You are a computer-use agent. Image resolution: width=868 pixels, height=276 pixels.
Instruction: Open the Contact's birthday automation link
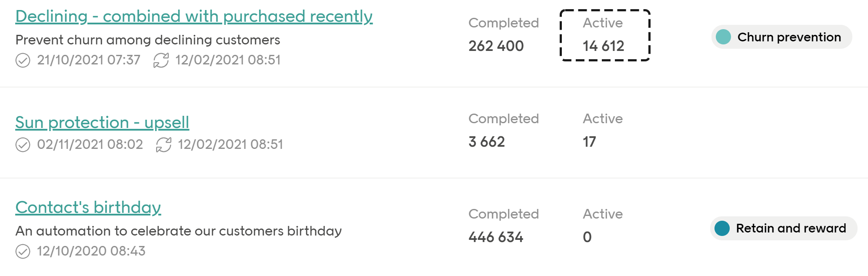click(x=88, y=208)
